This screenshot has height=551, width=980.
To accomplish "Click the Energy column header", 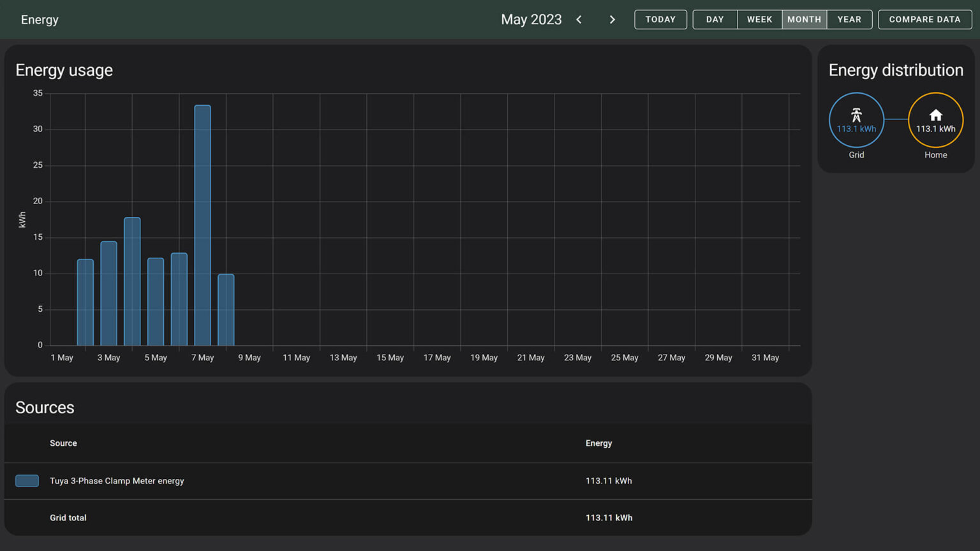I will (x=598, y=443).
